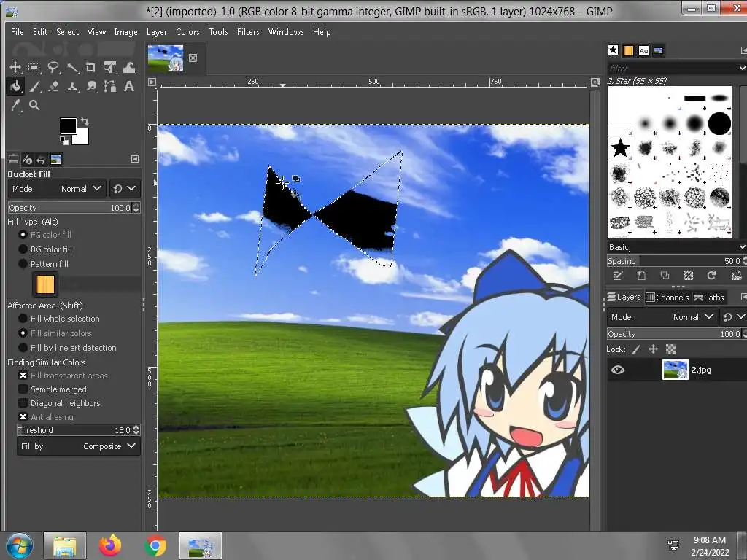Select the Zoom magnifier tool

tap(34, 105)
